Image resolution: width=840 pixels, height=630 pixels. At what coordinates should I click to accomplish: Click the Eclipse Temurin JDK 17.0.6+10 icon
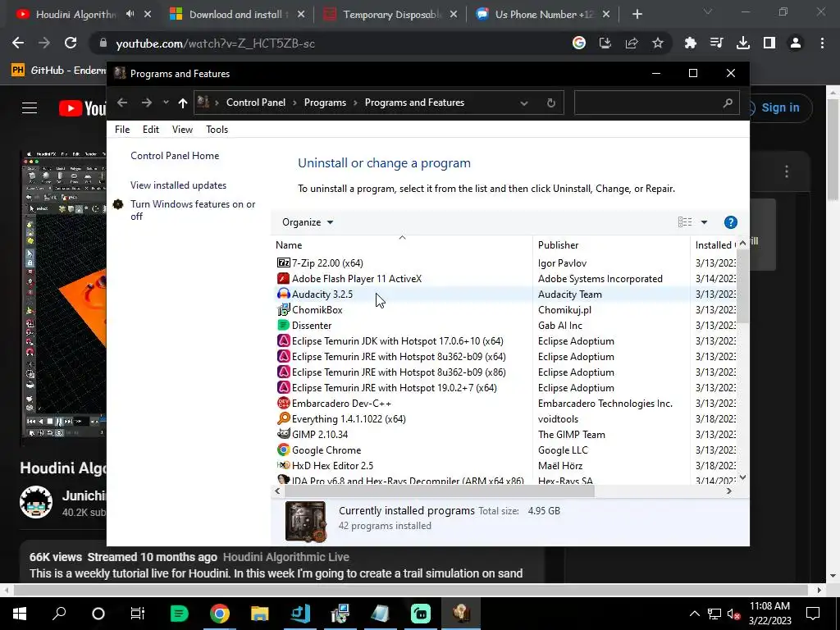click(283, 340)
